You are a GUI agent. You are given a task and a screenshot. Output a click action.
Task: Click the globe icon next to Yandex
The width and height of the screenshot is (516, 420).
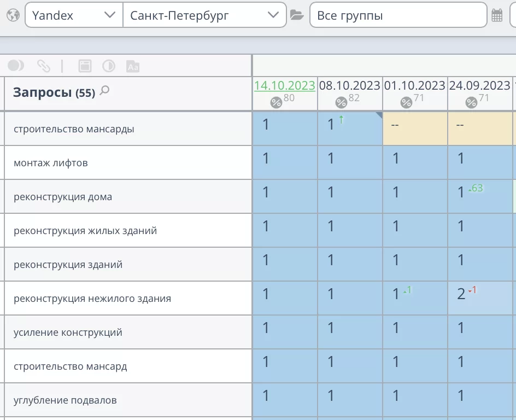[x=13, y=15]
